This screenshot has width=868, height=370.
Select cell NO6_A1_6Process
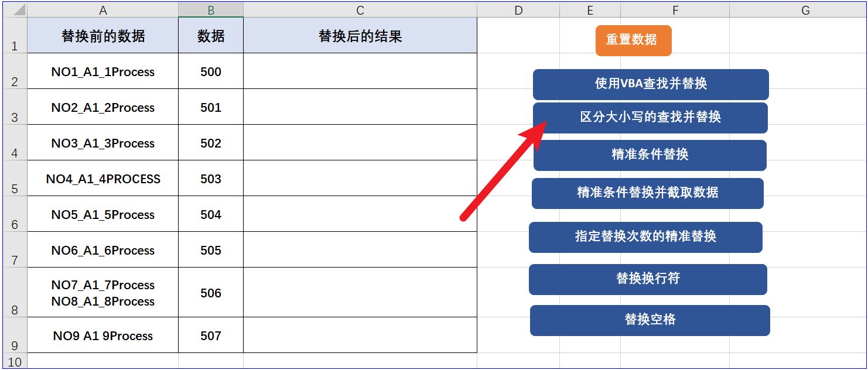103,250
